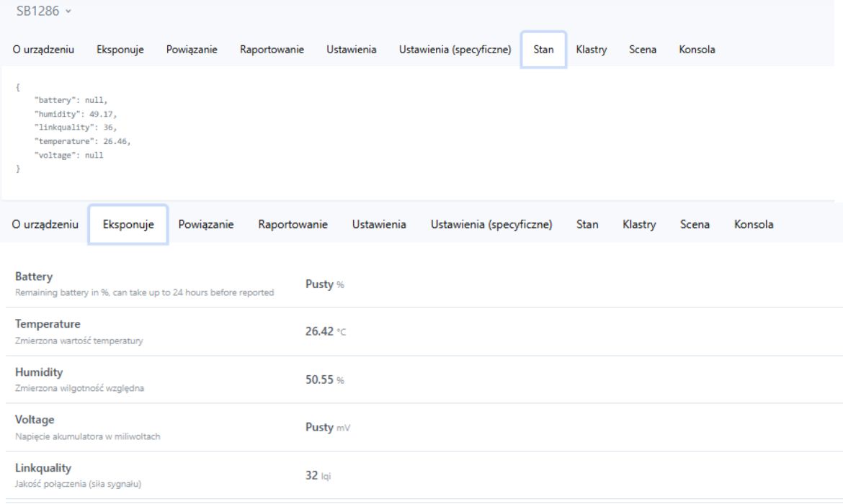
Task: Switch to Stan tab in lower tab bar
Action: (587, 225)
